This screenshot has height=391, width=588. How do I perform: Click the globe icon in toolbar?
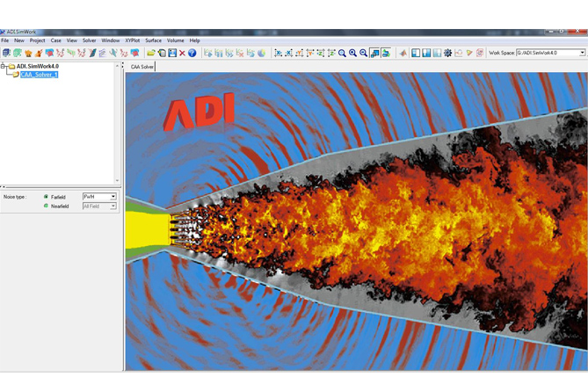[262, 53]
